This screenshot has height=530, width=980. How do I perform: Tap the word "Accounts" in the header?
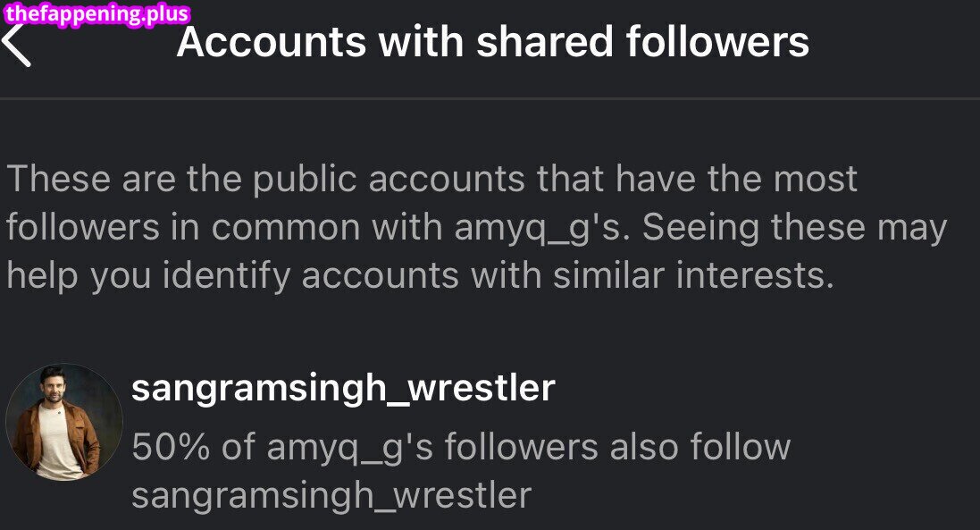point(272,43)
